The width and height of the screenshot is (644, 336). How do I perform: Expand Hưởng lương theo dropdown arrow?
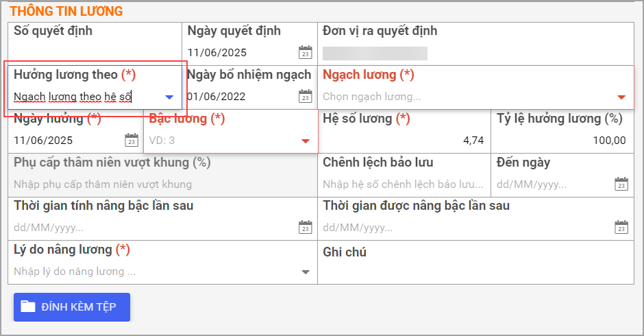169,97
